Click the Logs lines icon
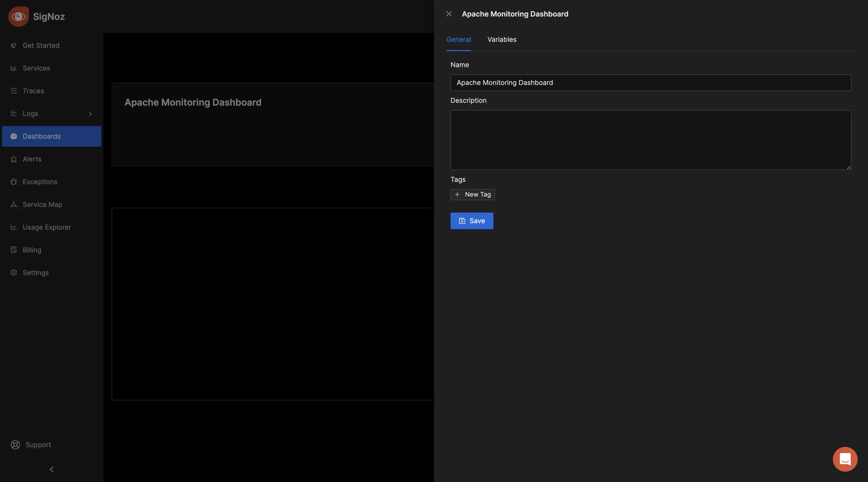Viewport: 868px width, 482px height. 13,113
